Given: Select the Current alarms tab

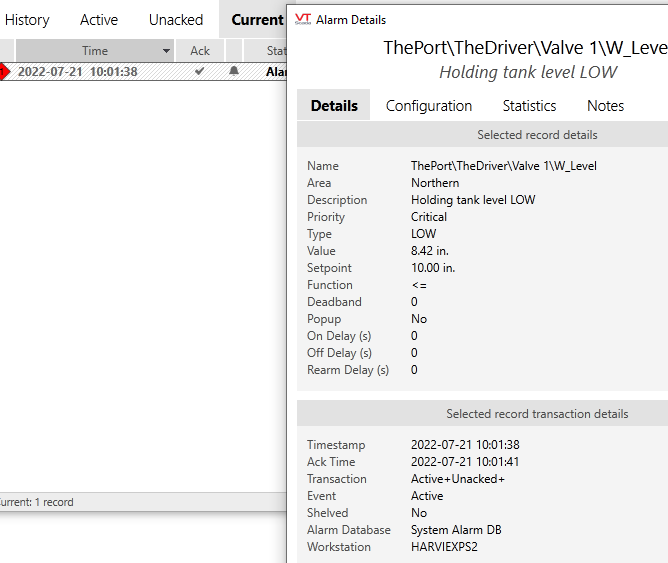Looking at the screenshot, I should point(257,20).
